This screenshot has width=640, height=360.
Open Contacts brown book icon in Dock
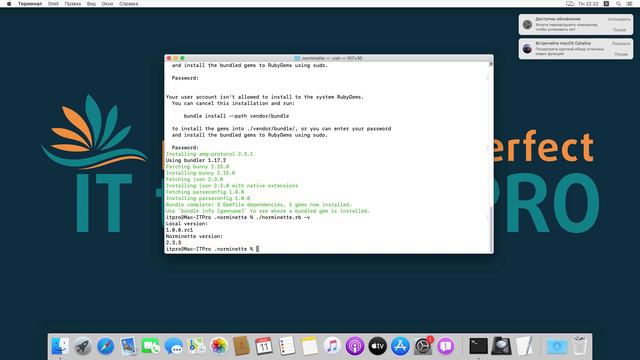coord(241,346)
